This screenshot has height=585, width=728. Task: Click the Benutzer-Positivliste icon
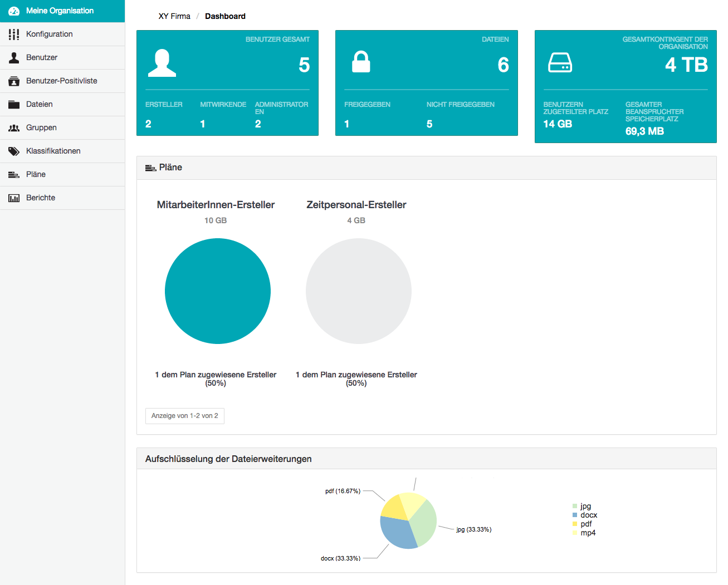(14, 81)
